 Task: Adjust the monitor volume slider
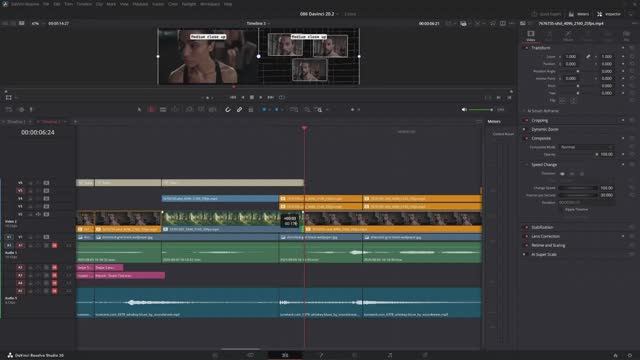tap(481, 109)
